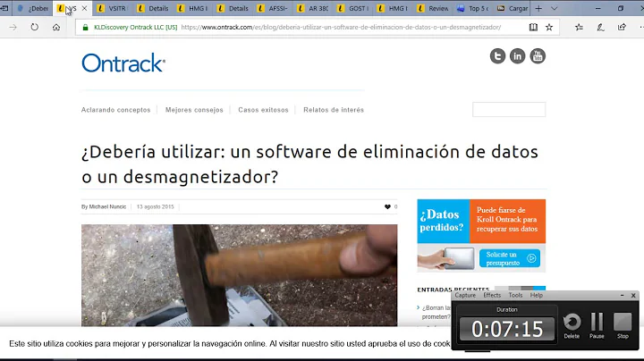Switch to the VSITR tab
644x361 pixels.
[112, 8]
